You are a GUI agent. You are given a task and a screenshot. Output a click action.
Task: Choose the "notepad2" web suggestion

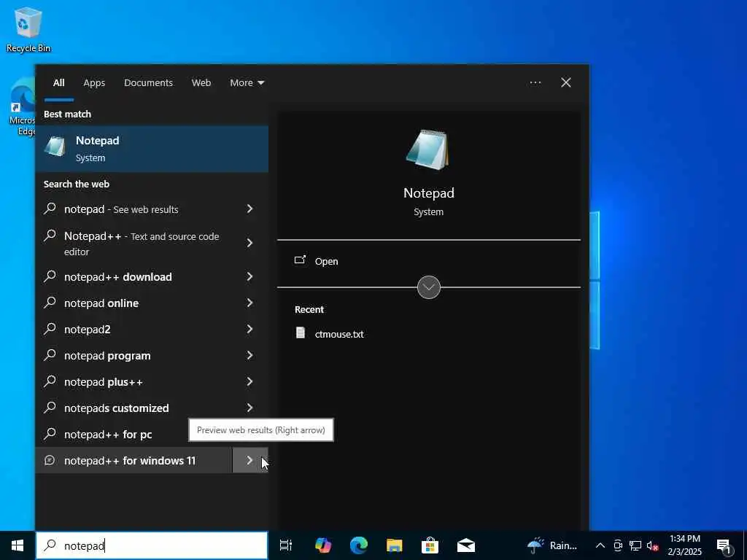[134, 329]
